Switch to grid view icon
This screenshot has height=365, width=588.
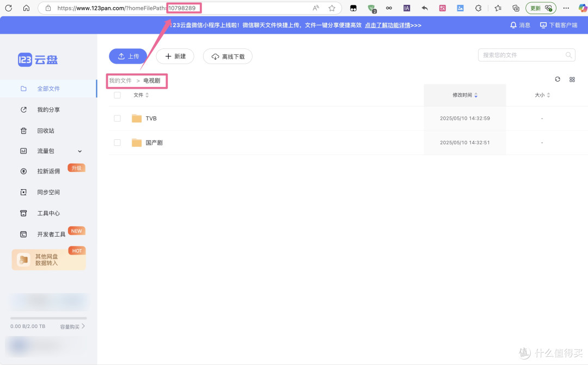[572, 79]
